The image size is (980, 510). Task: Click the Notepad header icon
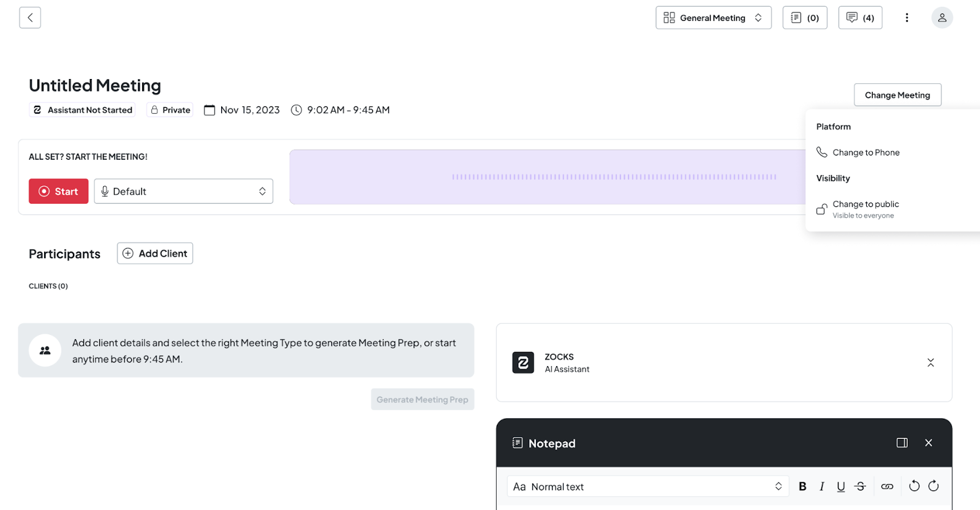[518, 443]
